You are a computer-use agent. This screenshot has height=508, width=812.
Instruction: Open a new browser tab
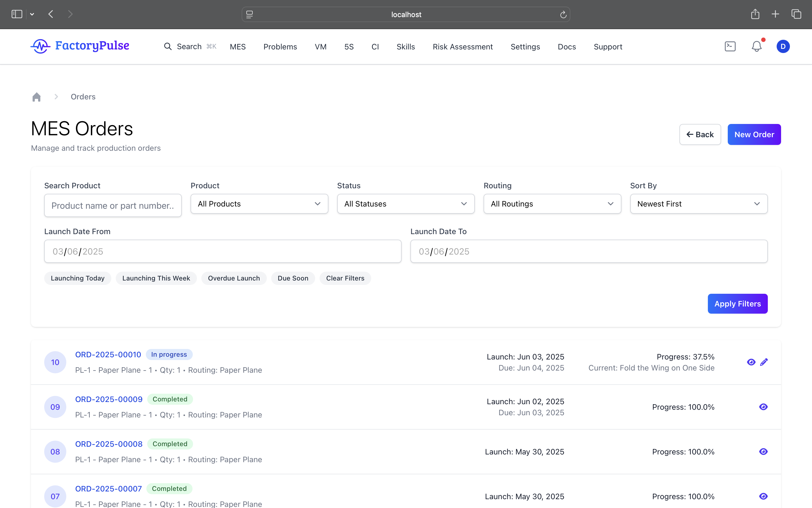point(775,14)
